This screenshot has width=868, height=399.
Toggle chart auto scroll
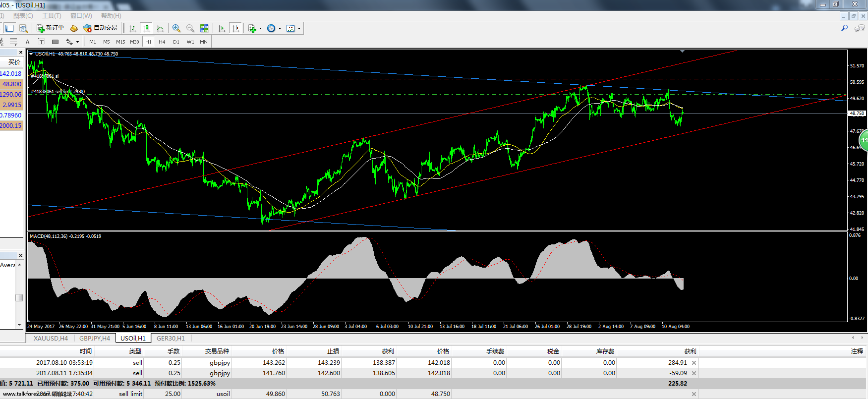[x=222, y=28]
